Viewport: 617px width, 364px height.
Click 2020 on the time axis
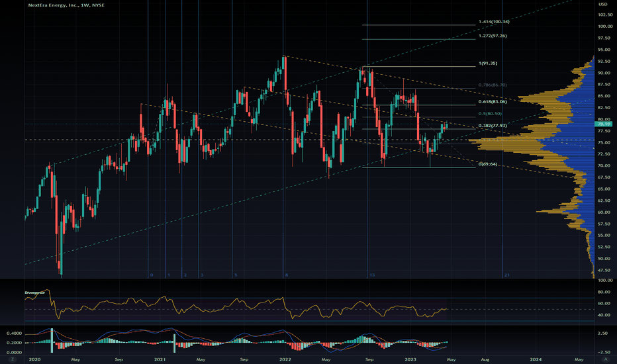coord(34,359)
